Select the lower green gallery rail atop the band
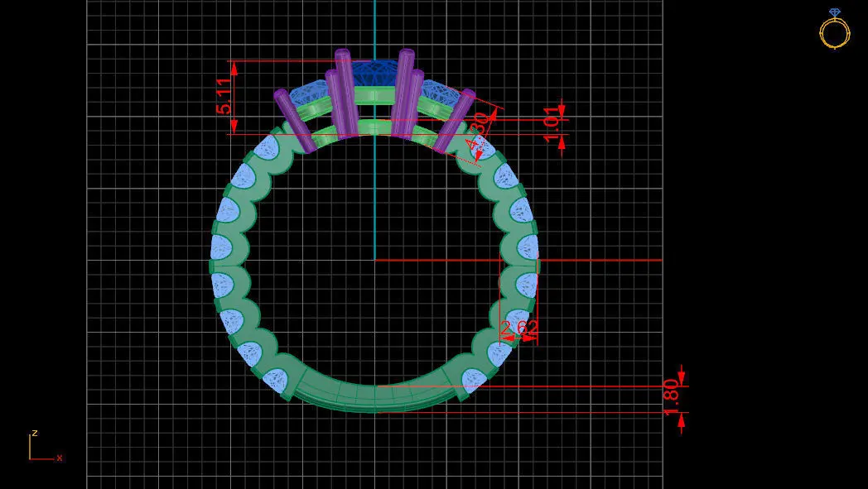Viewport: 868px width, 489px height. click(x=374, y=129)
